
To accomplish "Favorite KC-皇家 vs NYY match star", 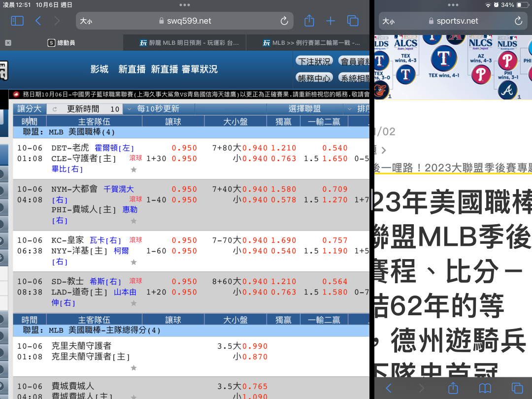I will coord(133,262).
